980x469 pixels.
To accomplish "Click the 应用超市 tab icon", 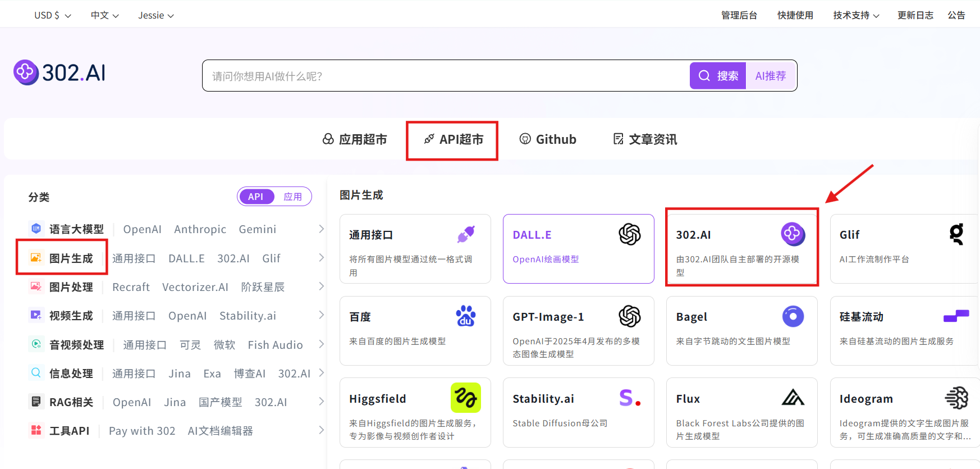I will click(x=328, y=139).
